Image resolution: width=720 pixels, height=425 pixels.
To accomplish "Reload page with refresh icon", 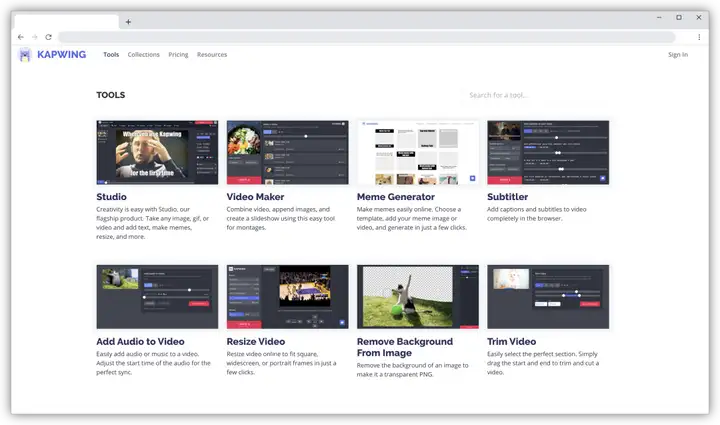I will [x=48, y=37].
